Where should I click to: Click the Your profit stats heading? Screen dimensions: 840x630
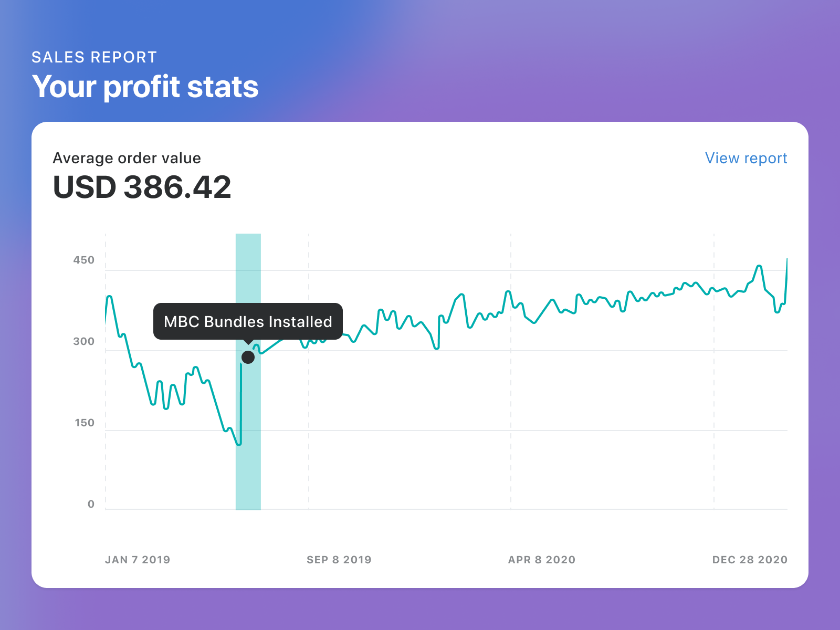(x=145, y=87)
